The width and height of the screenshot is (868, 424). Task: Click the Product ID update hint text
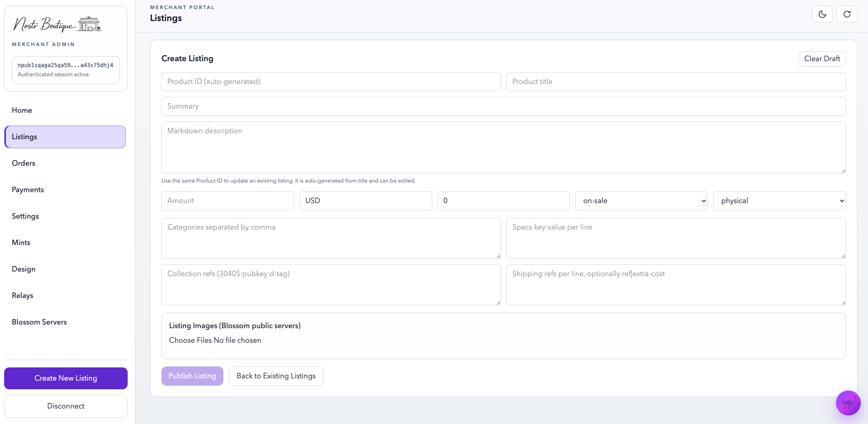(x=288, y=181)
